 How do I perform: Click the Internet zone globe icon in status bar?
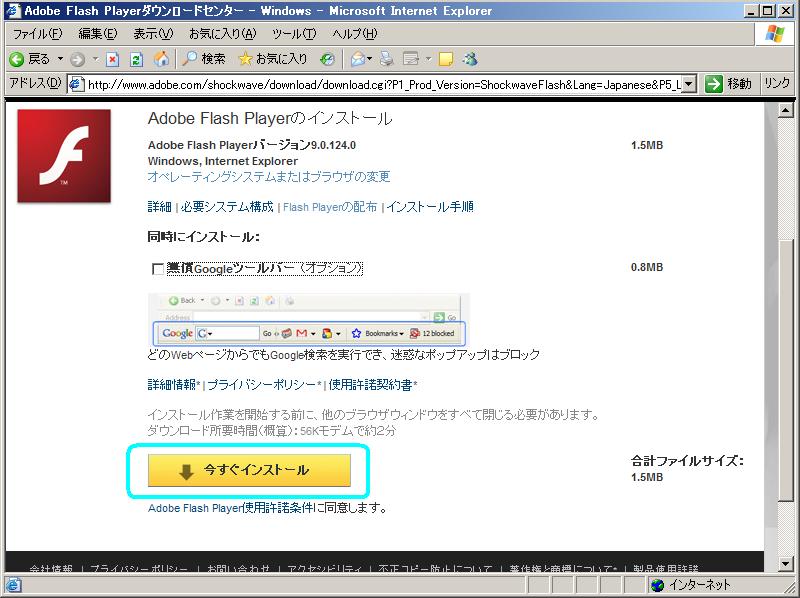click(658, 585)
